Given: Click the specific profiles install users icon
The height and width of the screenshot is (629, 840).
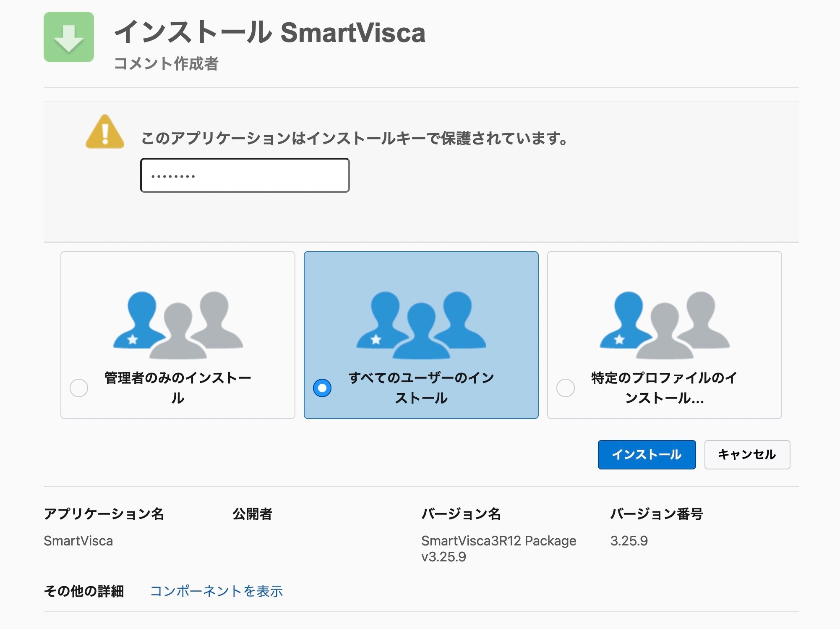Looking at the screenshot, I should click(x=665, y=325).
